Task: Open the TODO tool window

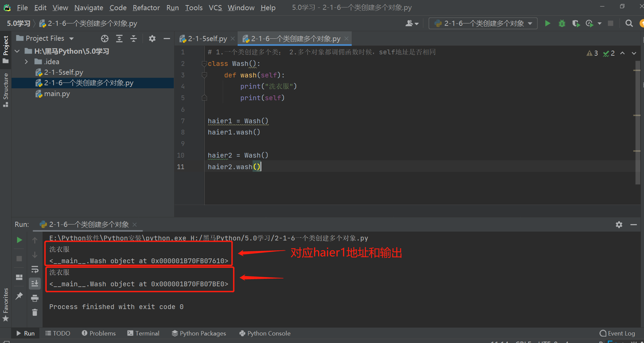Action: pyautogui.click(x=58, y=333)
